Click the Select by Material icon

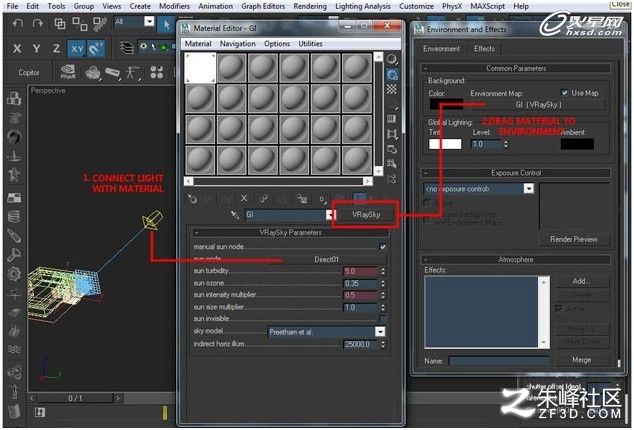tap(391, 164)
